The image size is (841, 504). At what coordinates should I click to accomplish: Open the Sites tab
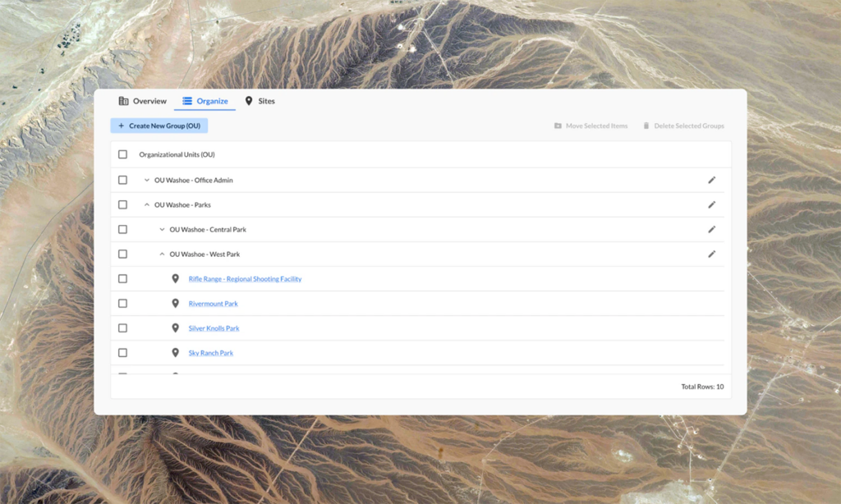click(260, 101)
